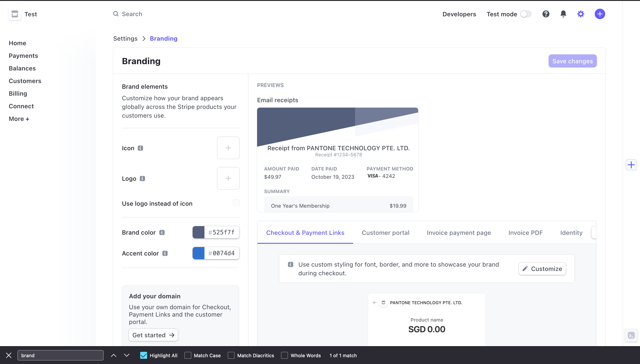Open settings via the gear icon
Image resolution: width=640 pixels, height=364 pixels.
coord(580,14)
